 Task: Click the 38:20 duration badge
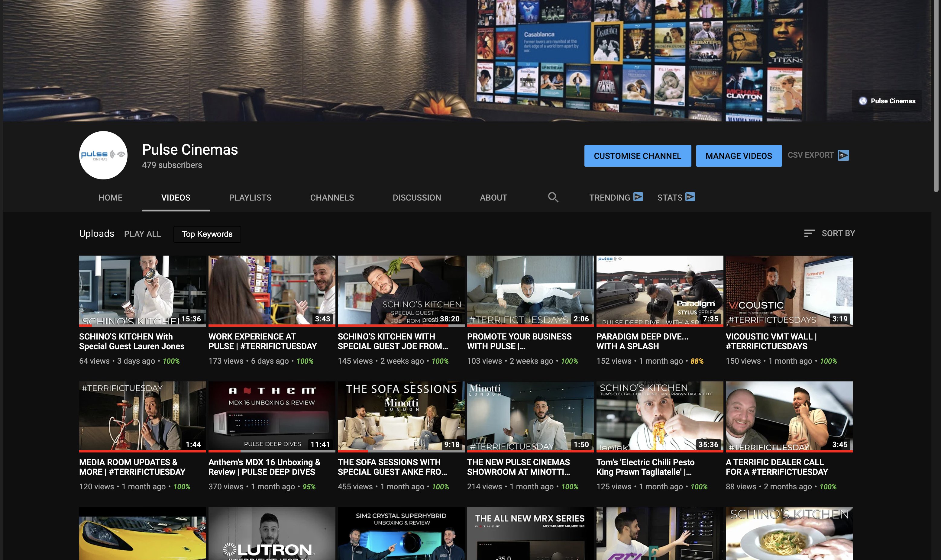point(450,319)
